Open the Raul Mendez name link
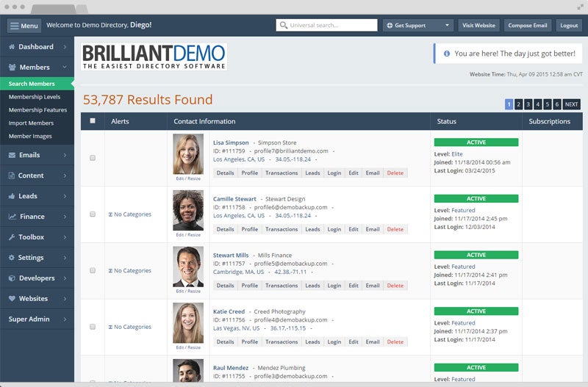588x387 pixels. pyautogui.click(x=231, y=368)
